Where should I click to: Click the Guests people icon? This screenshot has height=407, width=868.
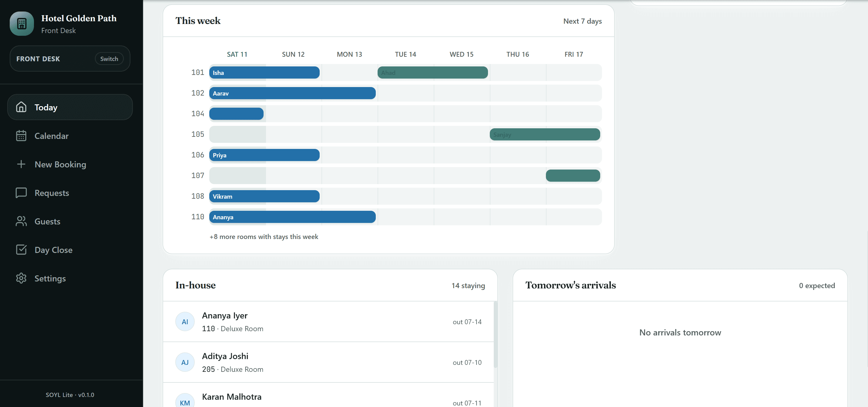click(21, 221)
